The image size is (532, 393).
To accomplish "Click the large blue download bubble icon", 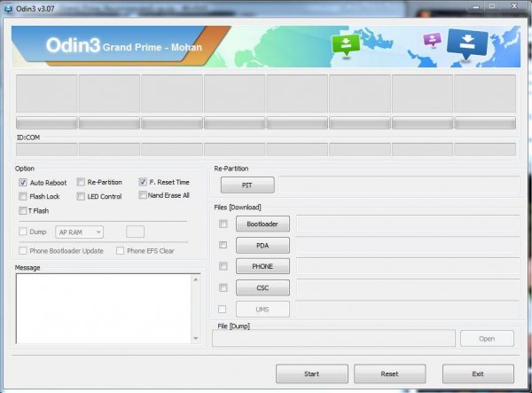I will click(x=467, y=44).
